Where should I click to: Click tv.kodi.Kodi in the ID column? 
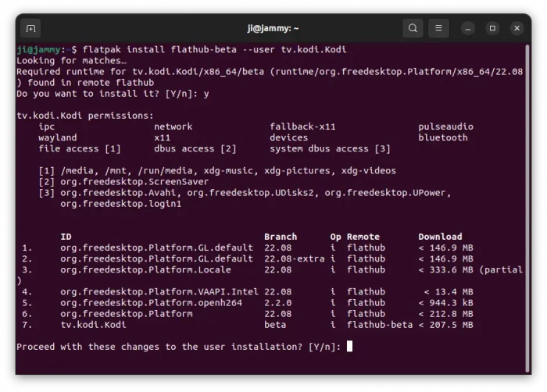point(93,325)
